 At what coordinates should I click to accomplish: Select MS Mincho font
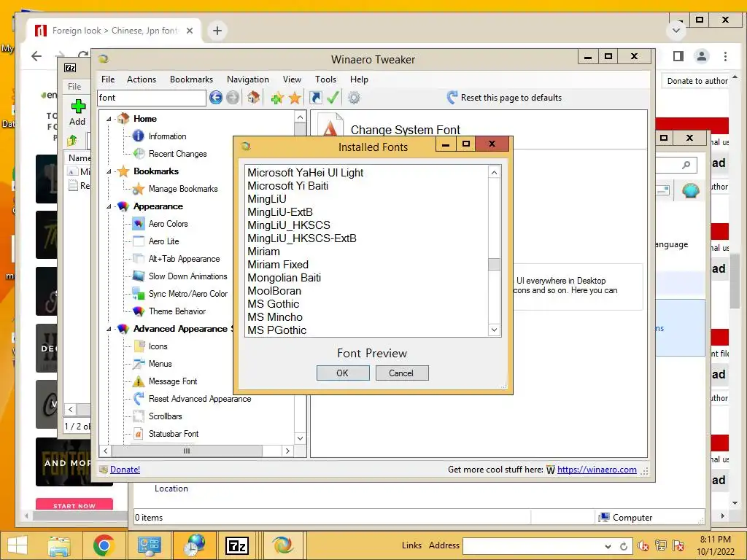(x=275, y=317)
